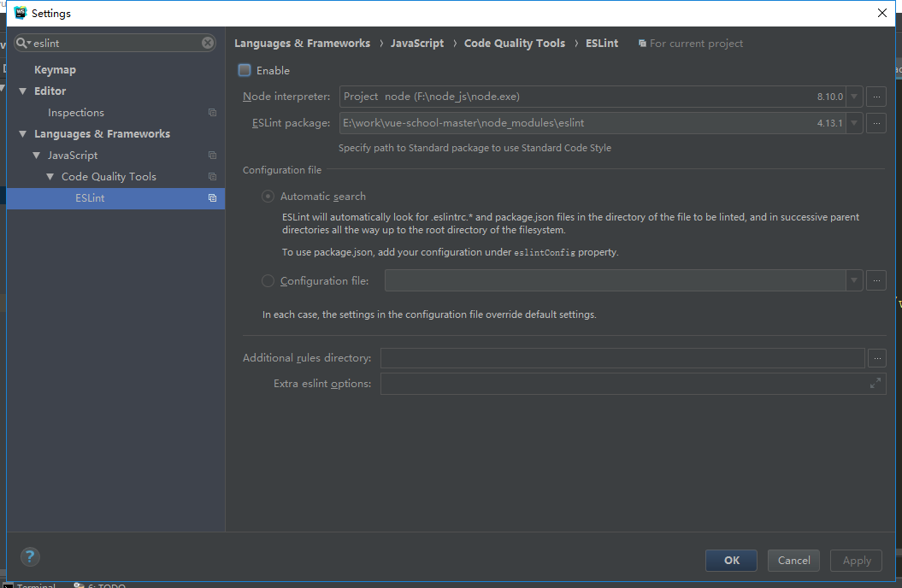Screen dimensions: 902x588
Task: Select Inspections in the settings tree
Action: [76, 113]
